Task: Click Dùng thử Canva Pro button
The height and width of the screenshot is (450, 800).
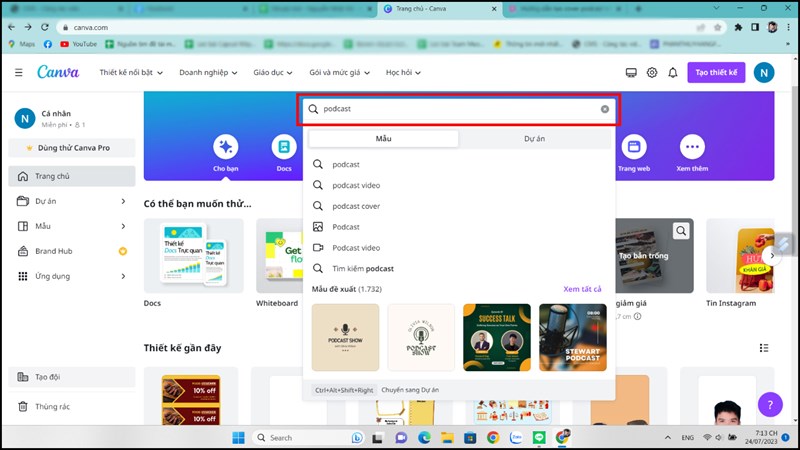Action: (72, 147)
